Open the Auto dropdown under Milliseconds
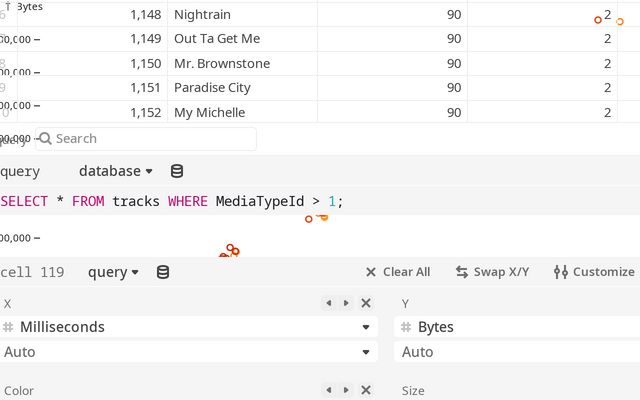The width and height of the screenshot is (640, 400). point(188,352)
